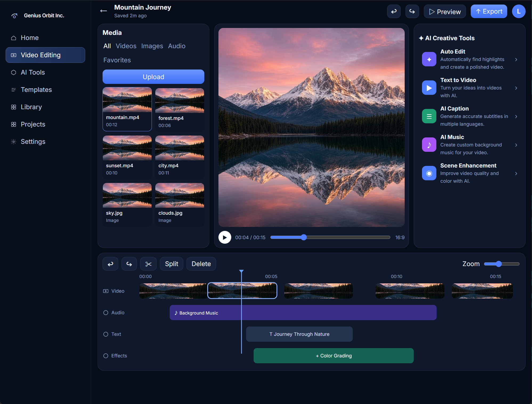Click the Text to Video play icon
This screenshot has height=404, width=532.
click(x=429, y=88)
